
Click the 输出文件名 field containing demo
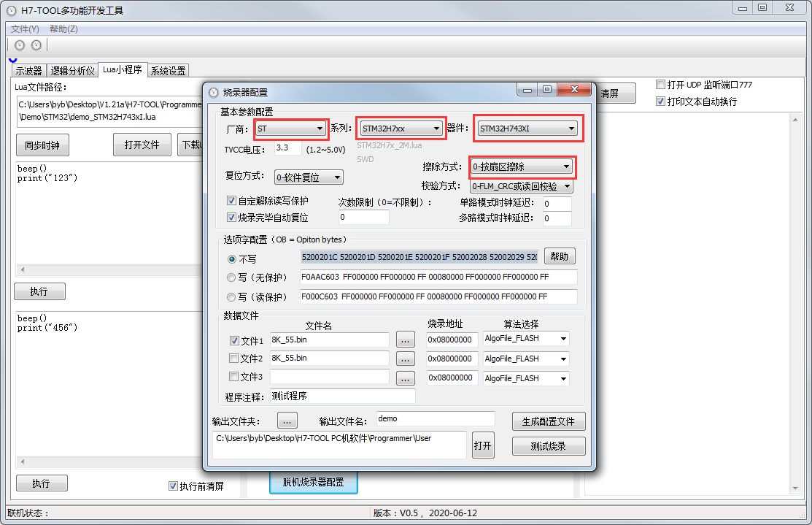[x=436, y=418]
